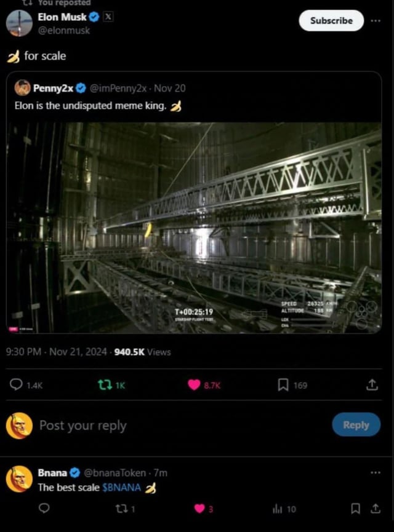Click the reply icon under Bnana's comment
Image resolution: width=394 pixels, height=532 pixels.
pos(44,509)
